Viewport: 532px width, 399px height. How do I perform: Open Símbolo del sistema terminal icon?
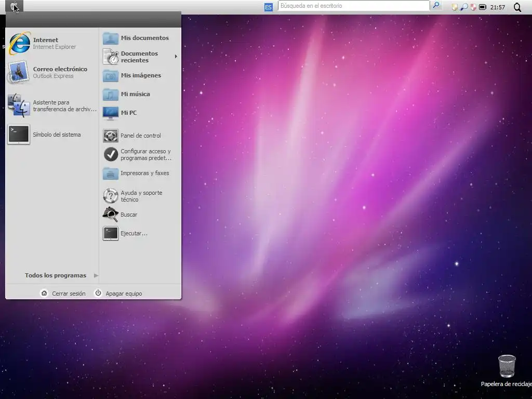tap(19, 135)
